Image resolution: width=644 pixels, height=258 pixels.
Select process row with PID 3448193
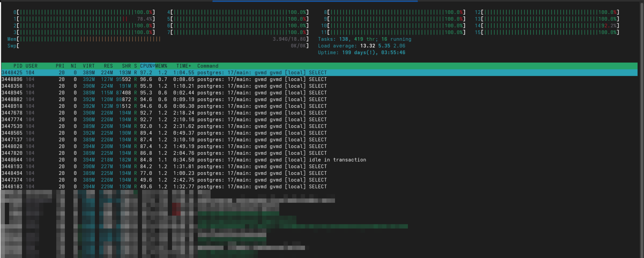tap(319, 167)
